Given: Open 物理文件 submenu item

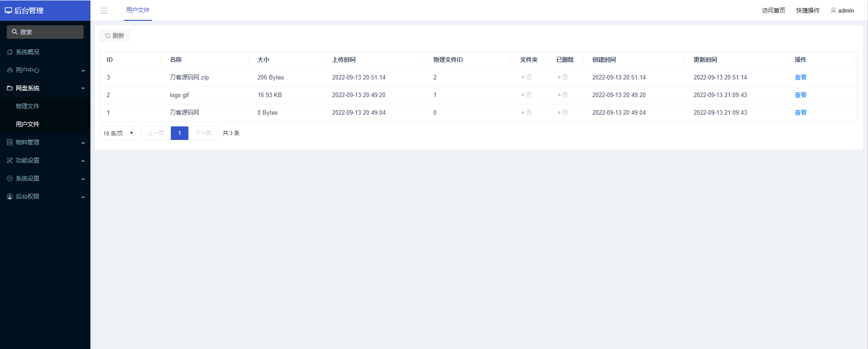Looking at the screenshot, I should click(x=28, y=106).
